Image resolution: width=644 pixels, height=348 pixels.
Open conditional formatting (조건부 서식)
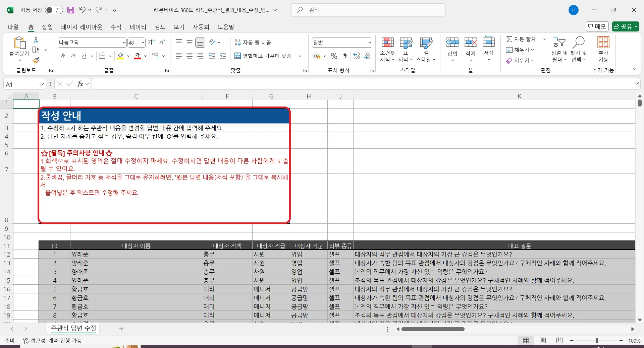(x=387, y=50)
